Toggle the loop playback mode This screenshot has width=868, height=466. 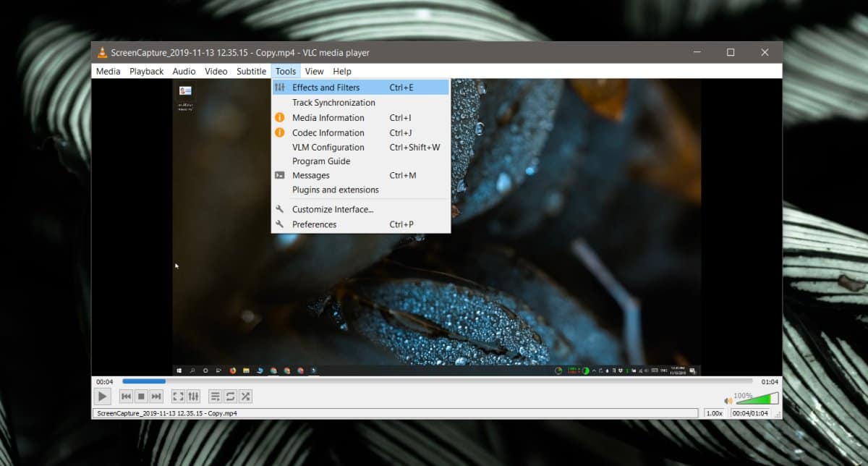point(230,396)
